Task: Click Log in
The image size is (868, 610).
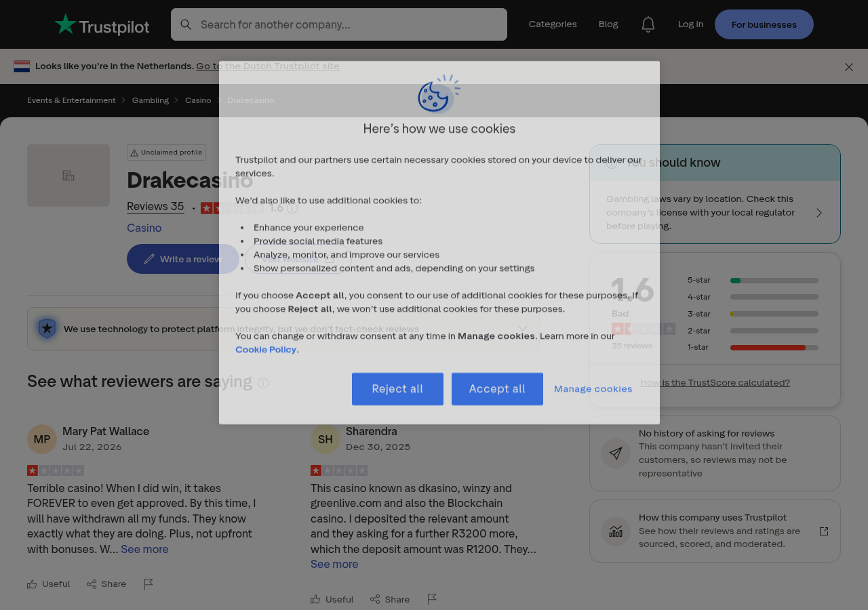Action: pos(690,24)
